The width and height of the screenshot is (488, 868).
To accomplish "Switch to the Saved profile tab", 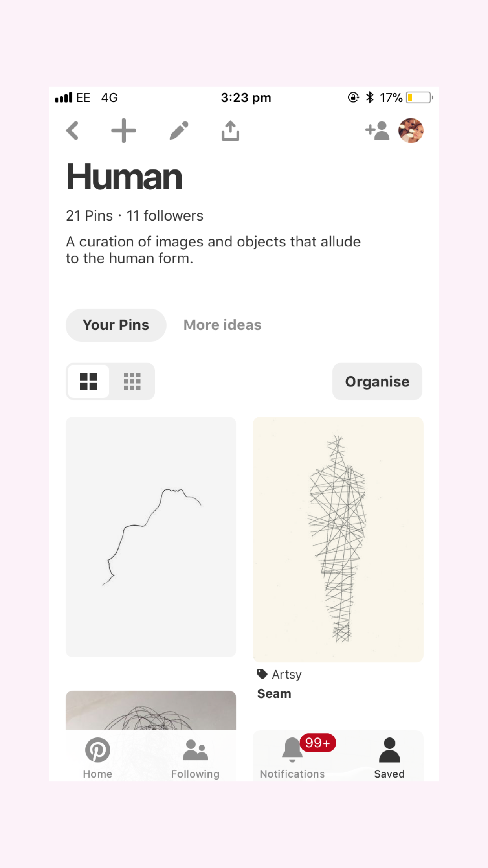I will [x=389, y=758].
